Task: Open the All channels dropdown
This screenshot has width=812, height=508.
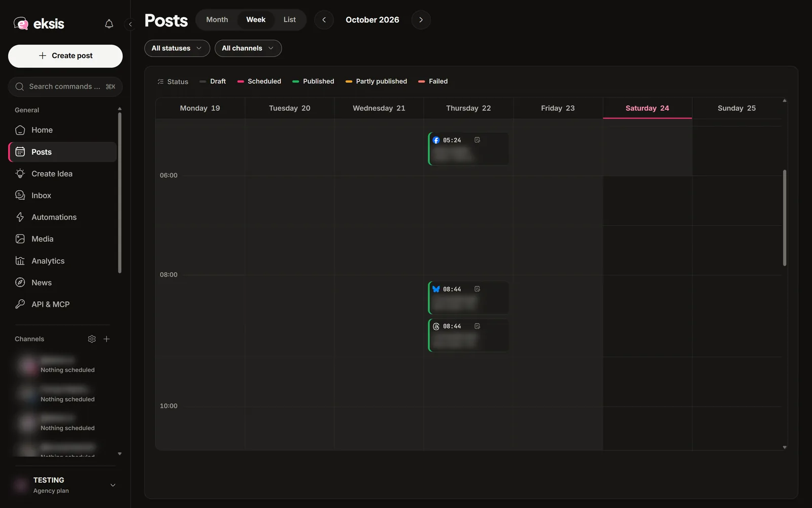Action: [248, 48]
